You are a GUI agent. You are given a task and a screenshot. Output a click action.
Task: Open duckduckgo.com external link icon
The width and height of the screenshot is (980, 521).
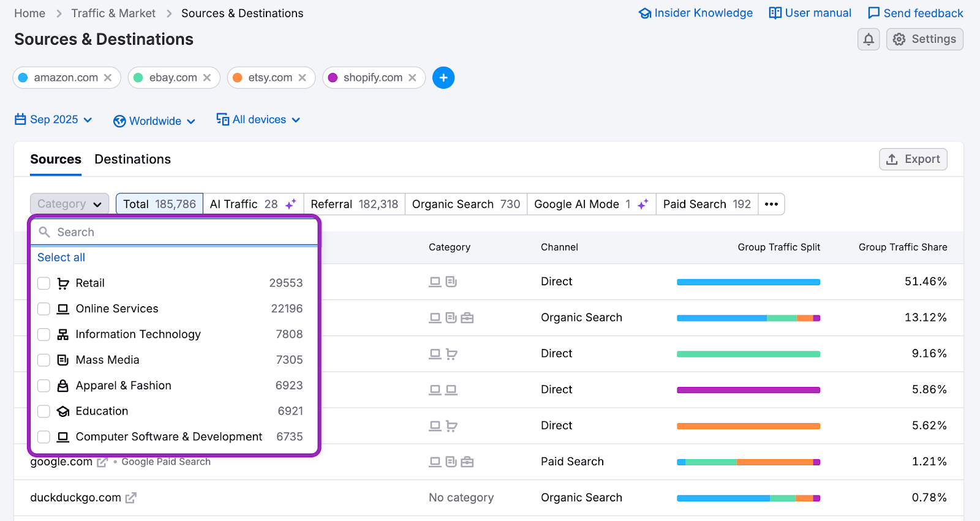130,498
